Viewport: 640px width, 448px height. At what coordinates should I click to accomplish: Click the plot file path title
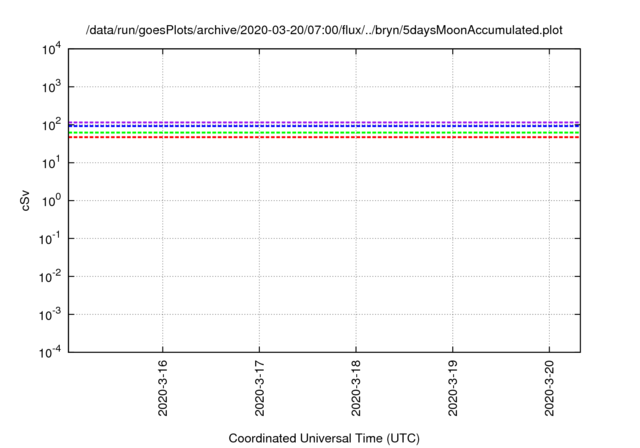click(x=324, y=30)
